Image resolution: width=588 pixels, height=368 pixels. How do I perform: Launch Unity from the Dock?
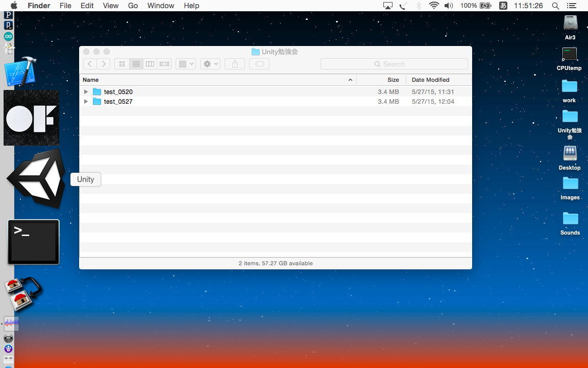click(x=36, y=179)
